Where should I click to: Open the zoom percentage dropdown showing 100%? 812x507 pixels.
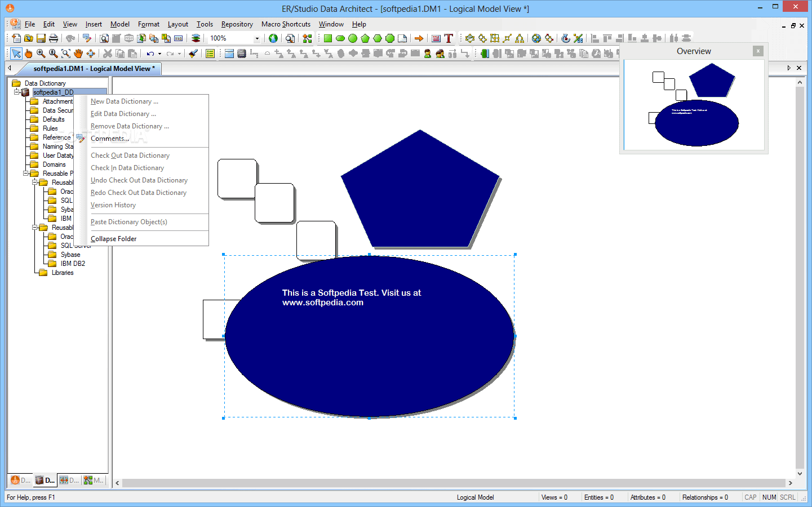tap(258, 38)
